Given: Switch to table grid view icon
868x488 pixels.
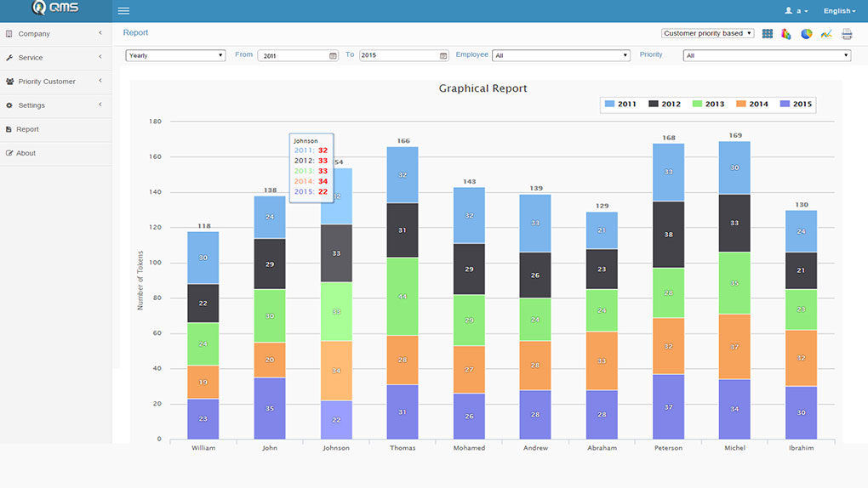Looking at the screenshot, I should click(x=768, y=34).
